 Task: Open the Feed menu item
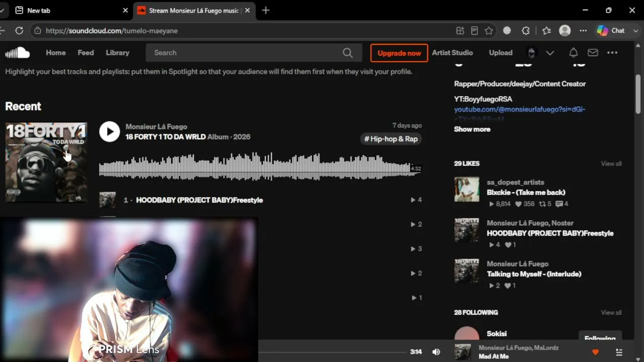[86, 53]
